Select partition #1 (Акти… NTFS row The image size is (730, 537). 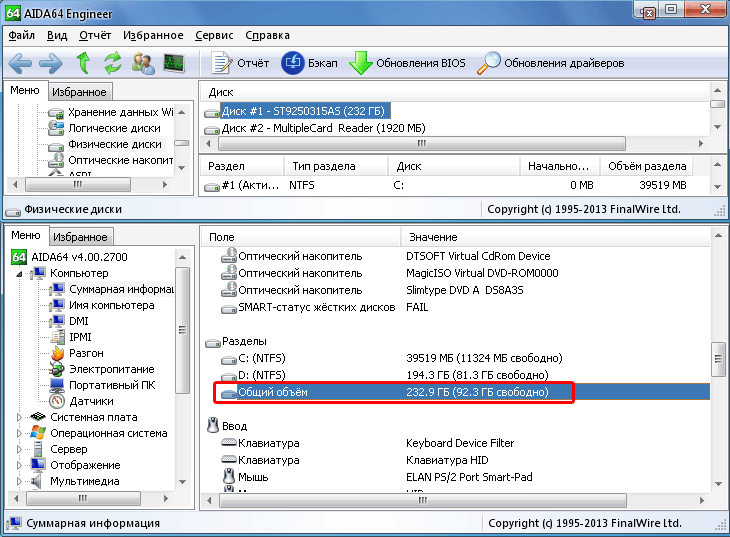tap(447, 185)
